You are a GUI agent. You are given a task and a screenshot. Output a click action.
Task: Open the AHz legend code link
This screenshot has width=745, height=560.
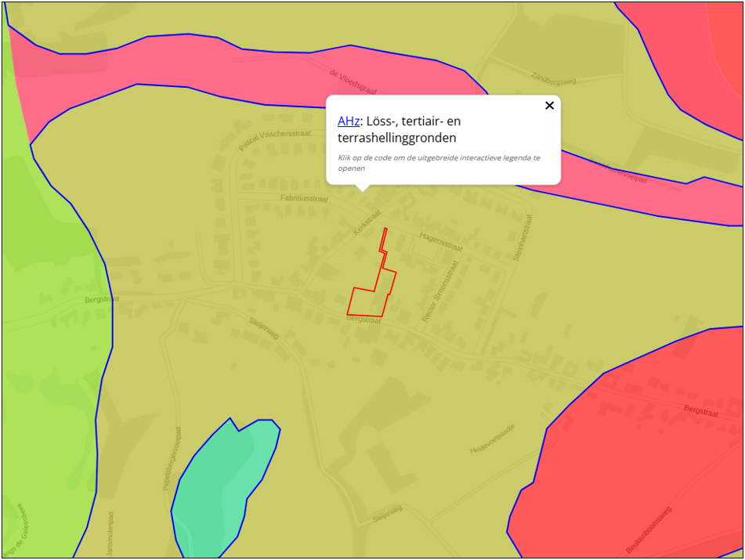coord(349,121)
